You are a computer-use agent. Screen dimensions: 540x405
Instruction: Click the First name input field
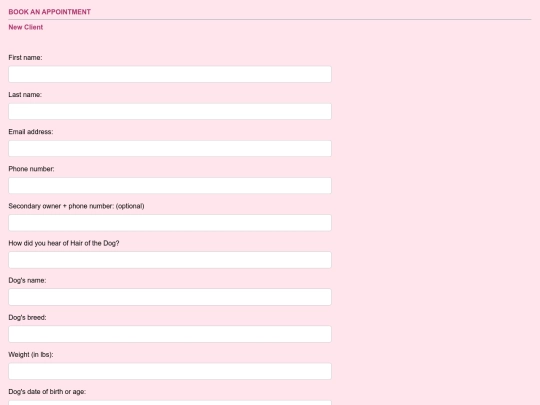point(170,74)
